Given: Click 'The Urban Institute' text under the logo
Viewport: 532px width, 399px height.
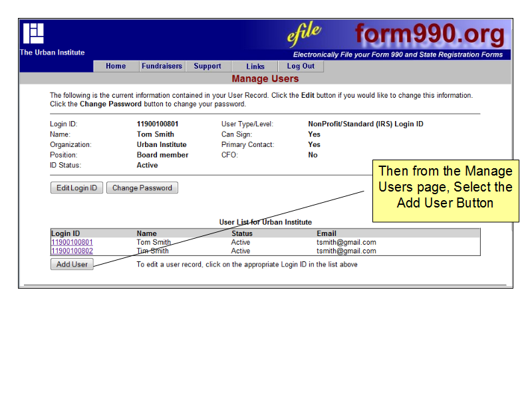Looking at the screenshot, I should pyautogui.click(x=53, y=53).
